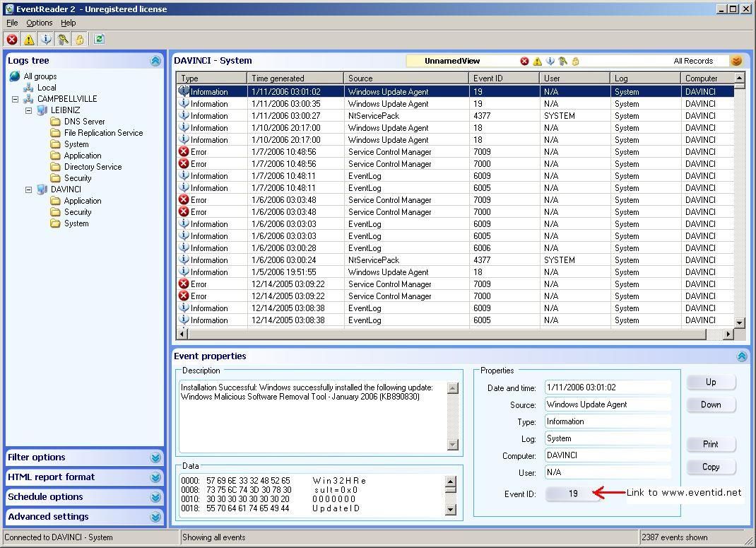The image size is (756, 548).
Task: Open the Options menu
Action: 39,23
